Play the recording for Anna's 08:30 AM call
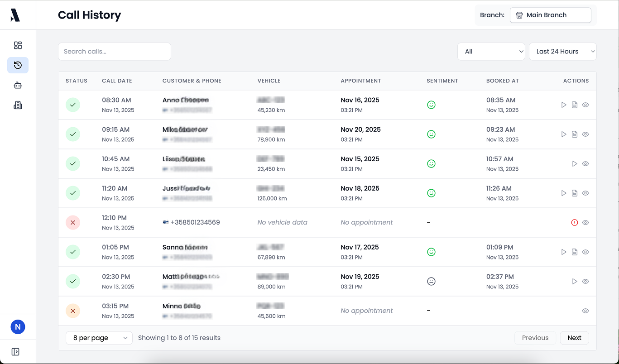 [x=564, y=105]
